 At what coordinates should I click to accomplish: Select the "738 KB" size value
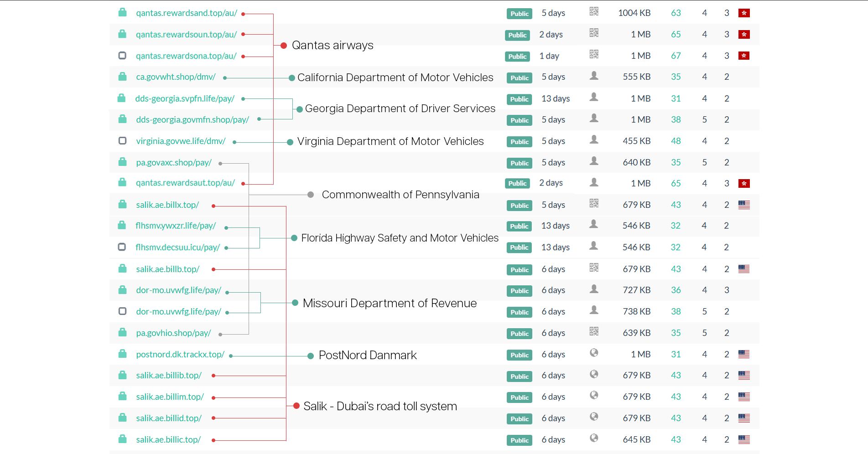[637, 311]
